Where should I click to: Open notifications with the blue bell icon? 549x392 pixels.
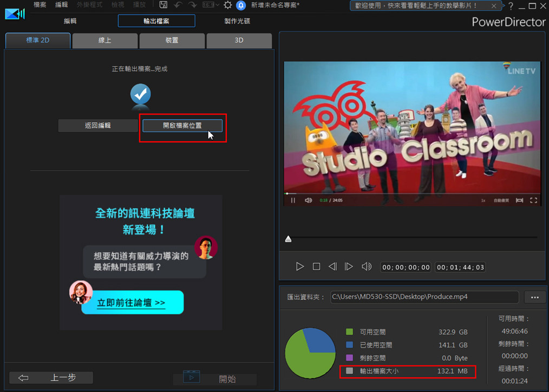[x=241, y=5]
